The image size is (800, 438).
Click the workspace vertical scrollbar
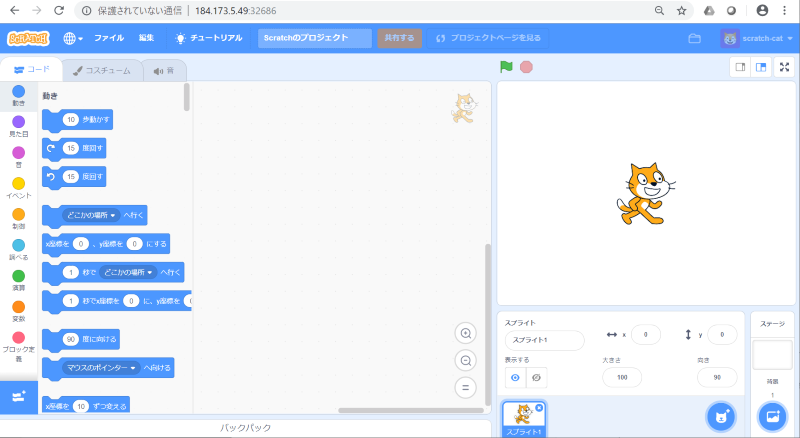[x=487, y=324]
